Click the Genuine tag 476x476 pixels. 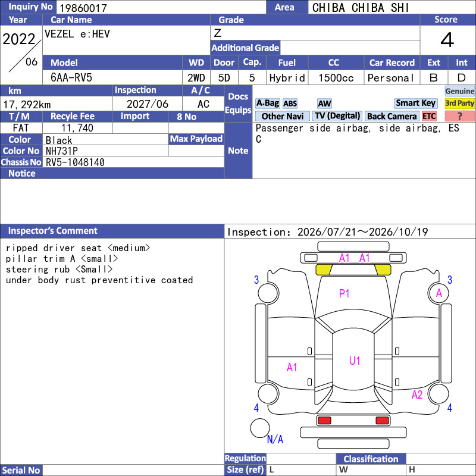coord(459,91)
